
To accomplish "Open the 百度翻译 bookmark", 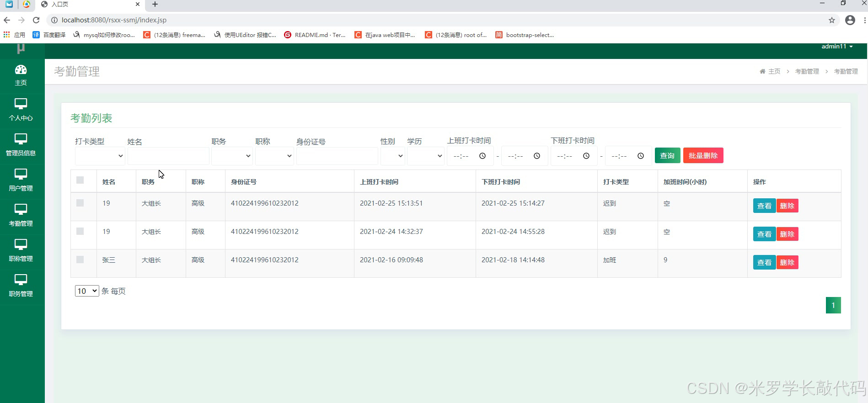I will [x=49, y=35].
